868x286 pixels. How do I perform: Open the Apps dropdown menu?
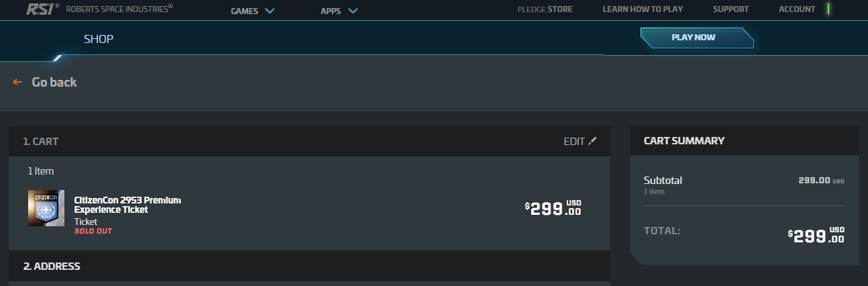(x=339, y=11)
